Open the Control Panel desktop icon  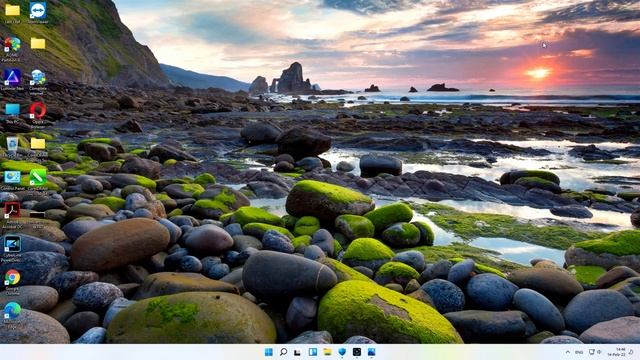12,177
